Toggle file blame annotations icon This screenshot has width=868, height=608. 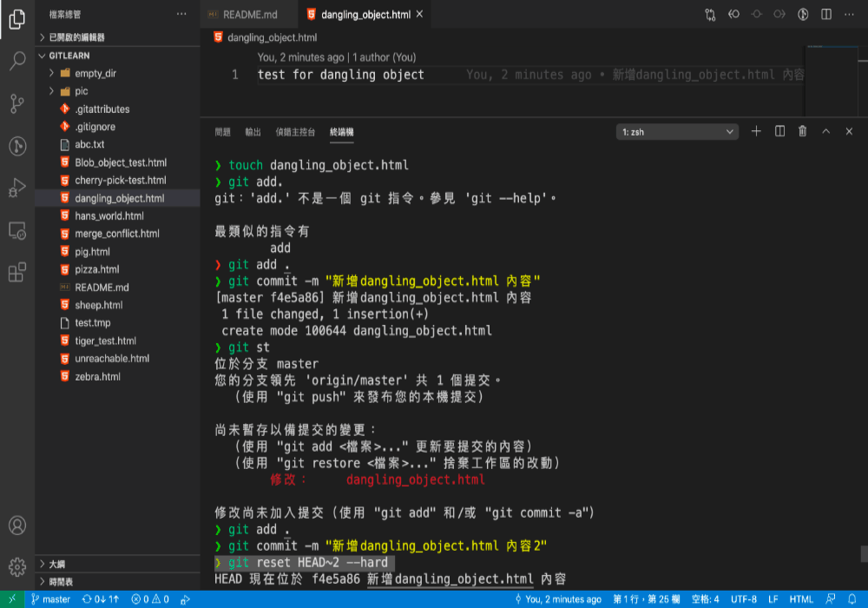(x=803, y=15)
